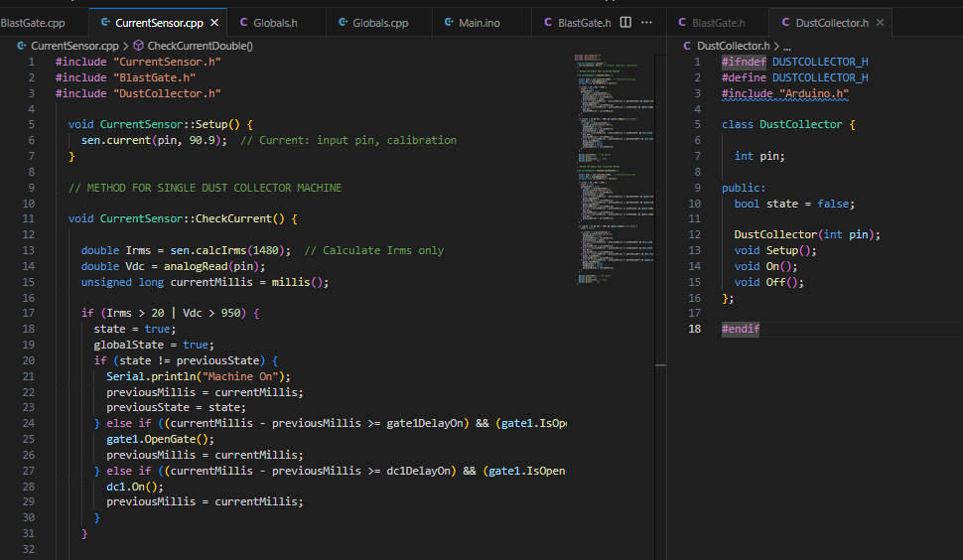Expand the CheckCurrentDouble() breadcrumb symbol list
The width and height of the screenshot is (963, 560).
200,46
